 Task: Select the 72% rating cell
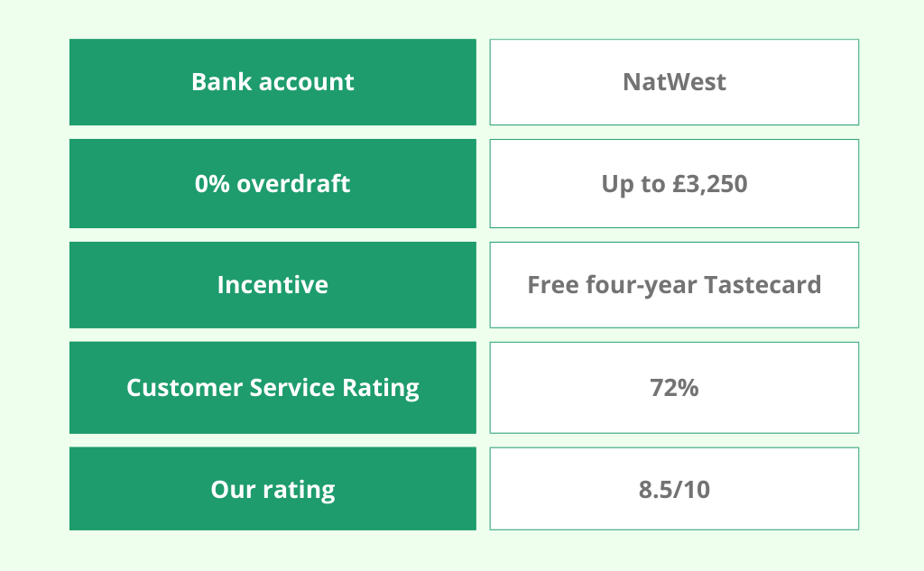(674, 388)
